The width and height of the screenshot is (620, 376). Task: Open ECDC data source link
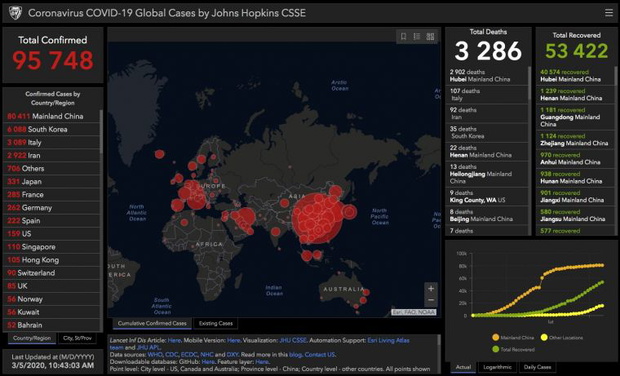(189, 355)
